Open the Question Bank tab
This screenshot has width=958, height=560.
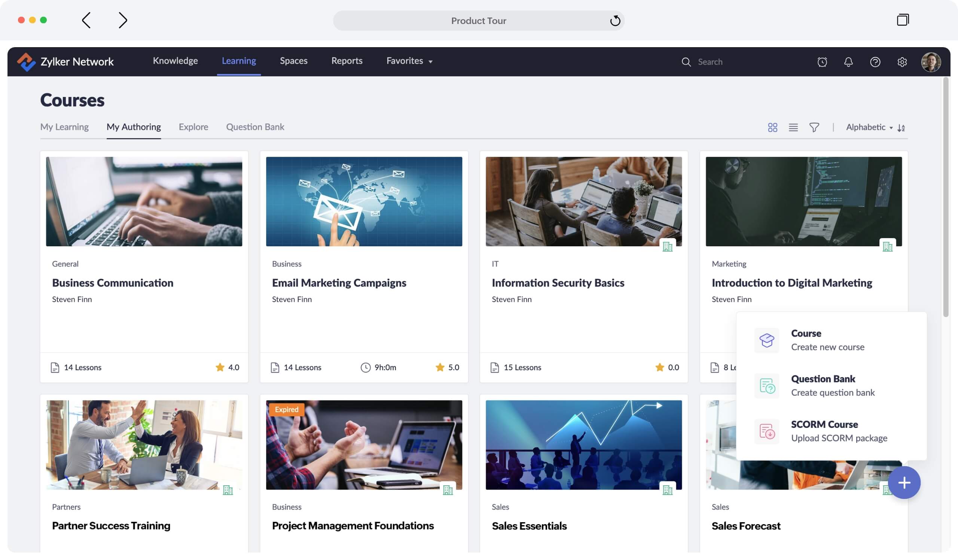(255, 127)
